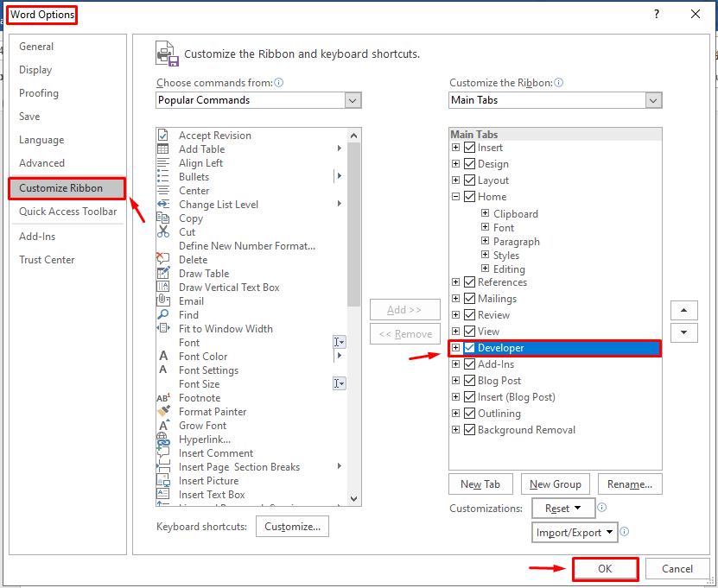
Task: Open the Import/Export dropdown button
Action: (x=575, y=533)
